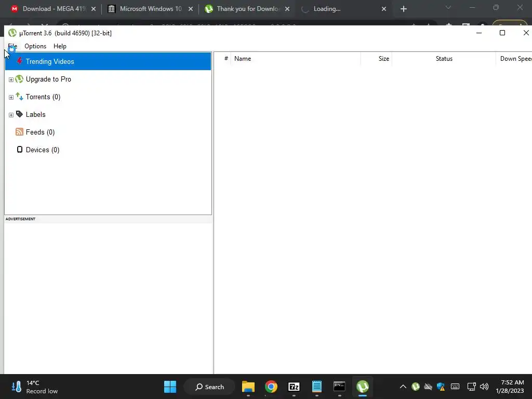Click the touch keyboard tray icon
This screenshot has width=532, height=399.
[x=455, y=387]
